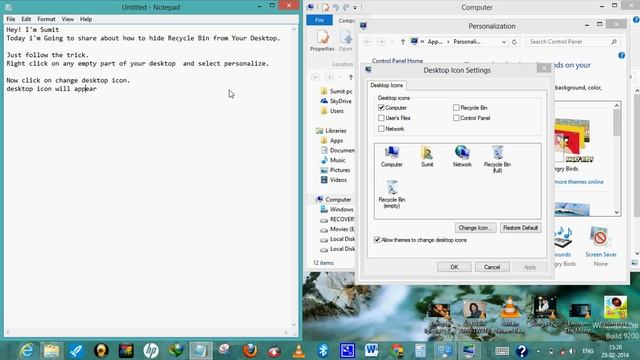Open the Format menu in Notepad
The width and height of the screenshot is (640, 360).
pyautogui.click(x=46, y=19)
